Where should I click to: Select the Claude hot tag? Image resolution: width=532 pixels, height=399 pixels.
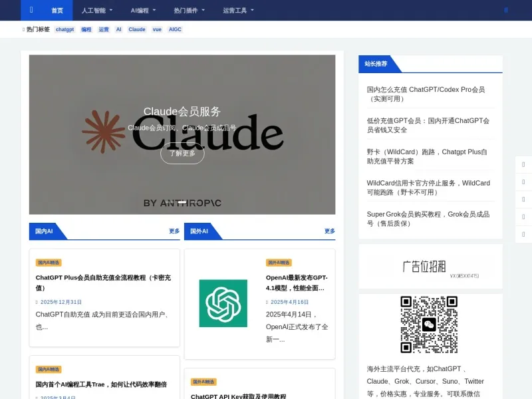pyautogui.click(x=137, y=29)
